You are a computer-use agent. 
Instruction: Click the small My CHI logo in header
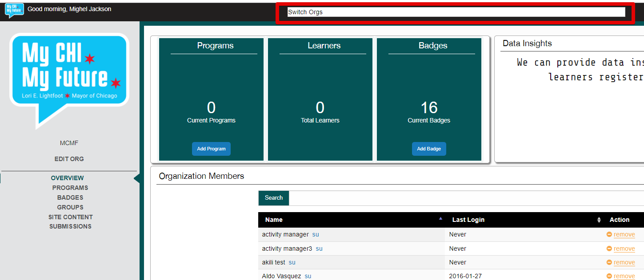[14, 10]
